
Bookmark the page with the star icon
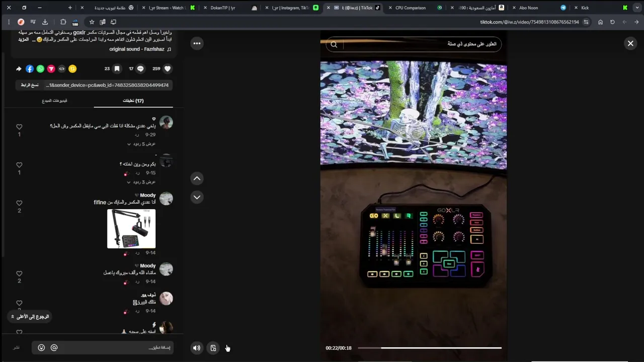92,22
